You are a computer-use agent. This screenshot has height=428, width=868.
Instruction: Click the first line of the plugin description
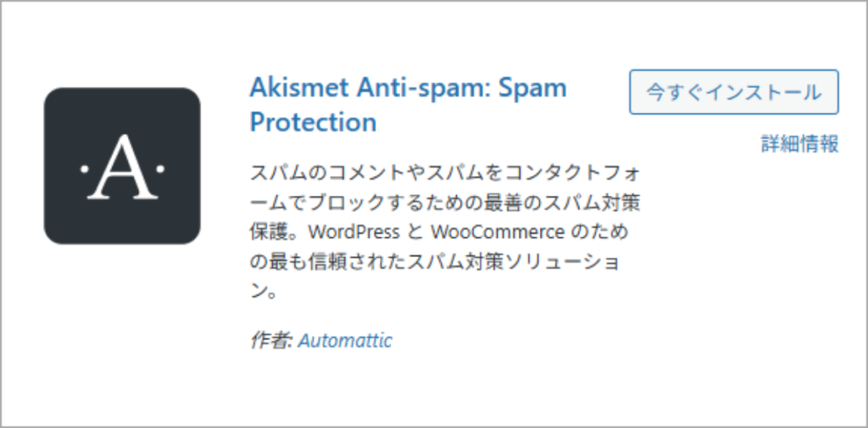445,173
